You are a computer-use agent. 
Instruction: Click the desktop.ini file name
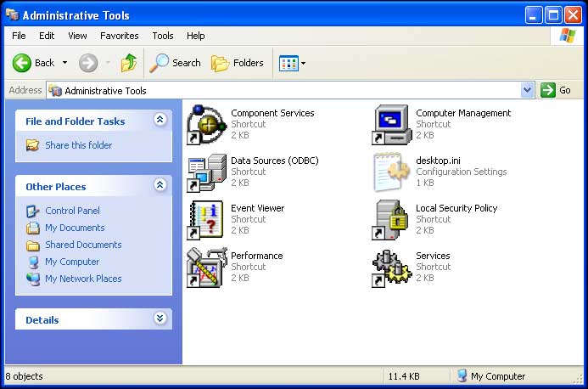[x=438, y=161]
